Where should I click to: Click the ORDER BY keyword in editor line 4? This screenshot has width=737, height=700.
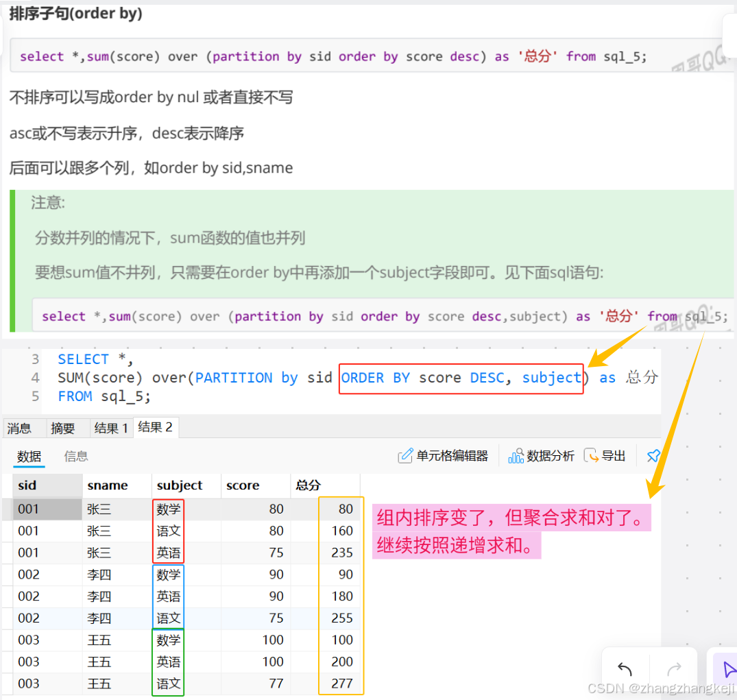(376, 378)
